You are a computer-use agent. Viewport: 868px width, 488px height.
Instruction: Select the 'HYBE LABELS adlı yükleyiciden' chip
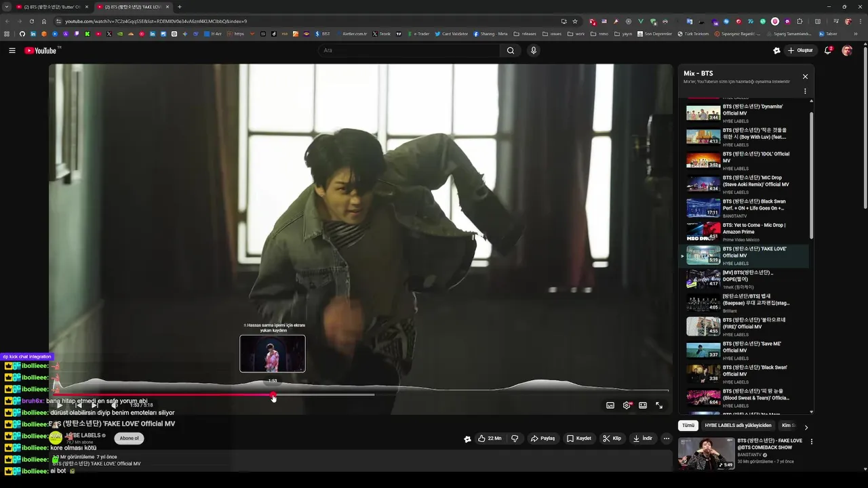point(738,426)
